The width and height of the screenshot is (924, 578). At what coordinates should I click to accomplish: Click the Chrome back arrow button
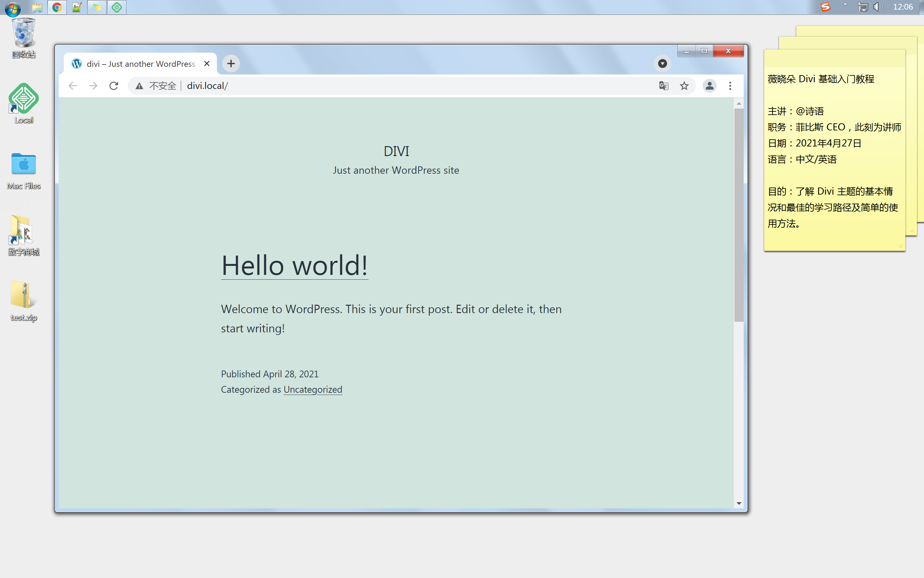pyautogui.click(x=73, y=86)
